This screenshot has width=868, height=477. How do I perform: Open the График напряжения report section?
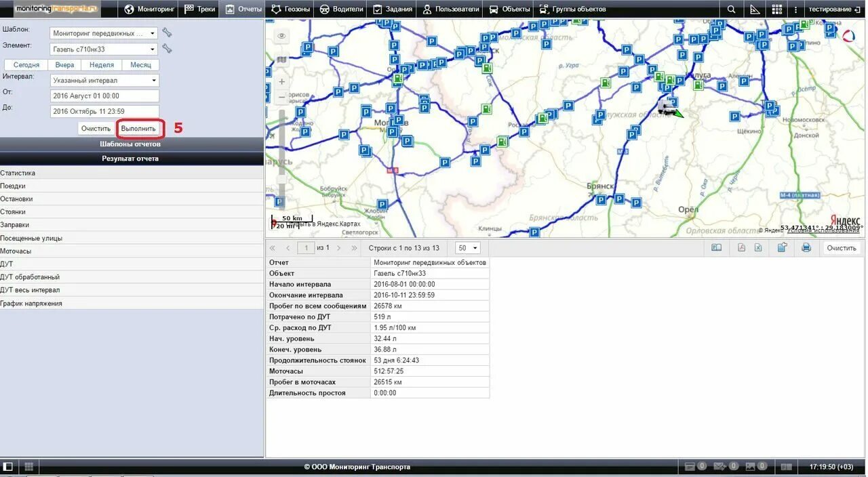tap(132, 303)
